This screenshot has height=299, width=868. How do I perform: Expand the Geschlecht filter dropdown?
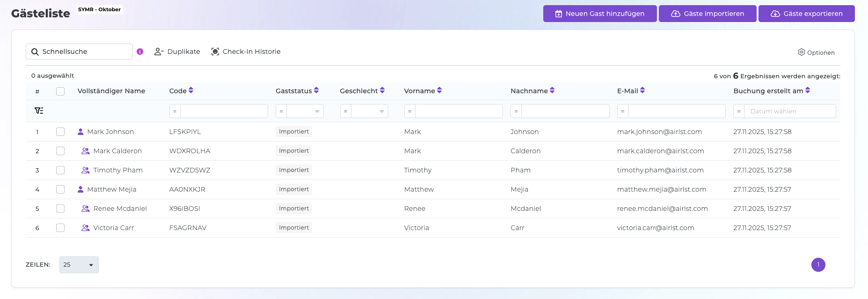(x=369, y=111)
